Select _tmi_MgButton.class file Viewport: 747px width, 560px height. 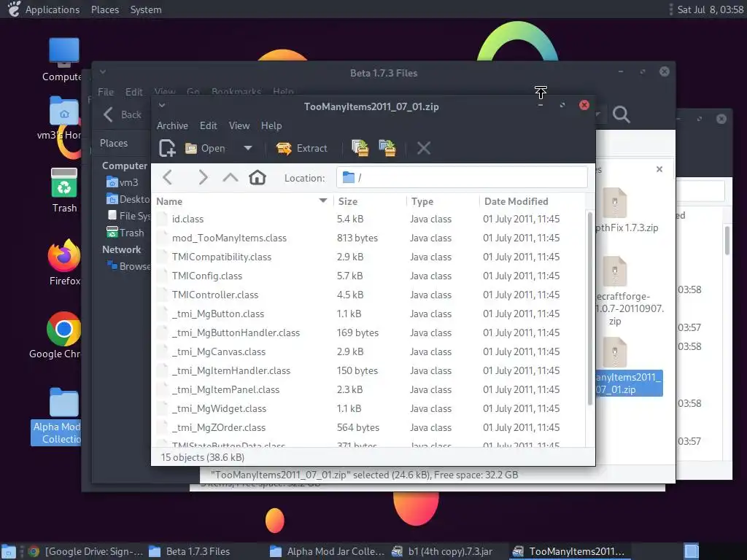tap(368, 314)
